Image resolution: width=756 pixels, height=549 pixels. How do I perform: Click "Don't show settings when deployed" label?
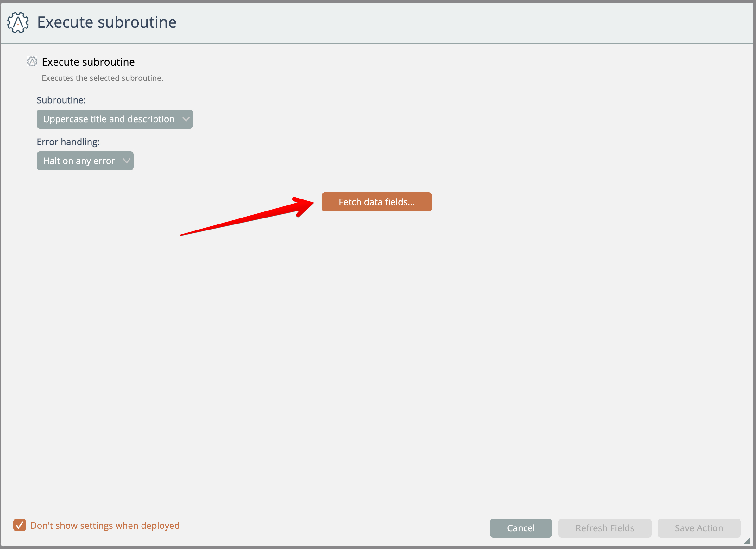point(105,525)
